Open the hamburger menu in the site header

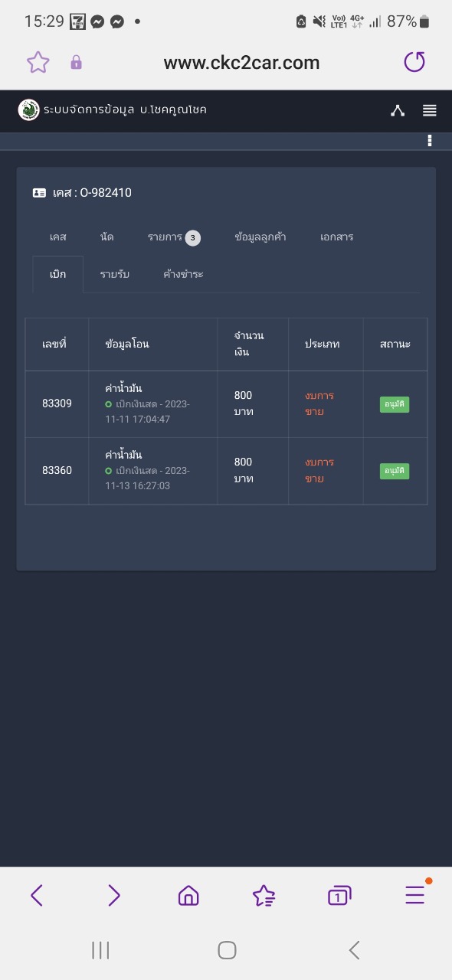coord(430,110)
